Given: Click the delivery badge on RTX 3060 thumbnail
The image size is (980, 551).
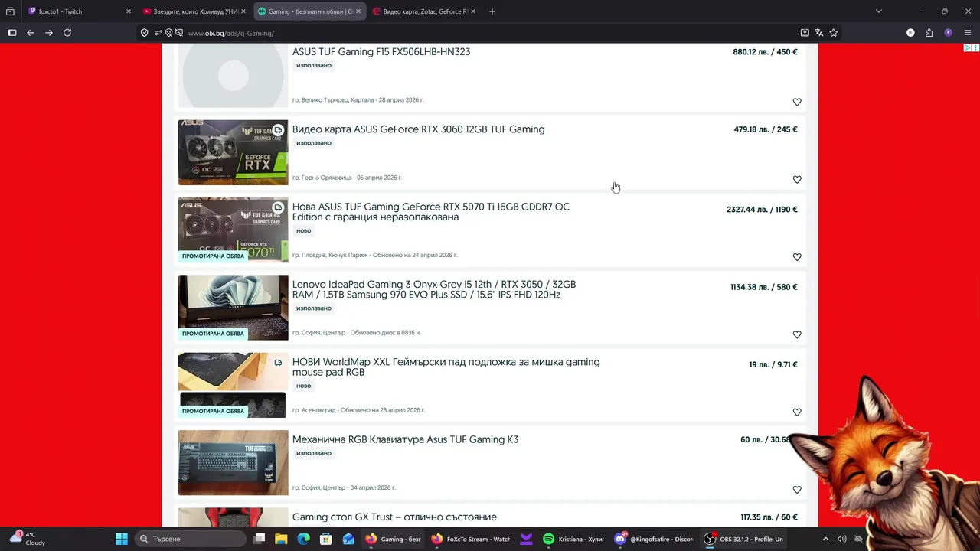Looking at the screenshot, I should pos(278,130).
